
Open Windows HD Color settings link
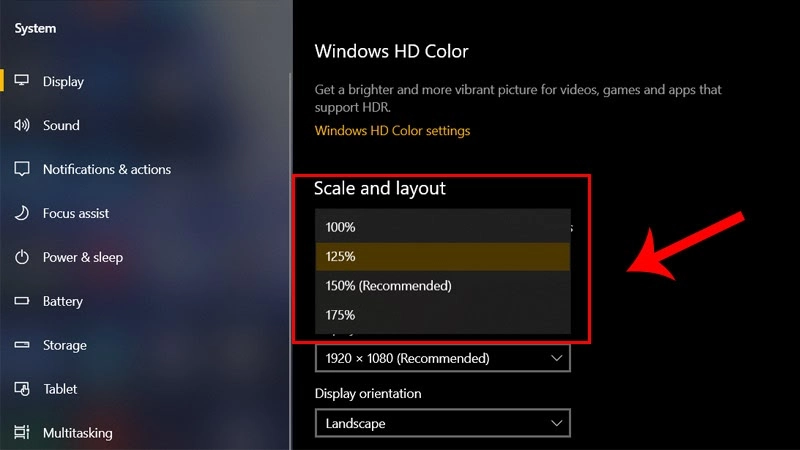(x=392, y=131)
